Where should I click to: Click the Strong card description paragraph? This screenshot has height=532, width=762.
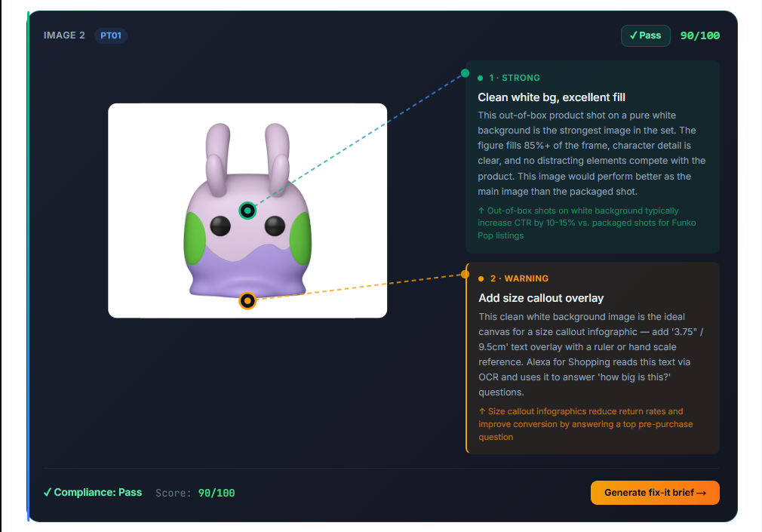point(591,153)
